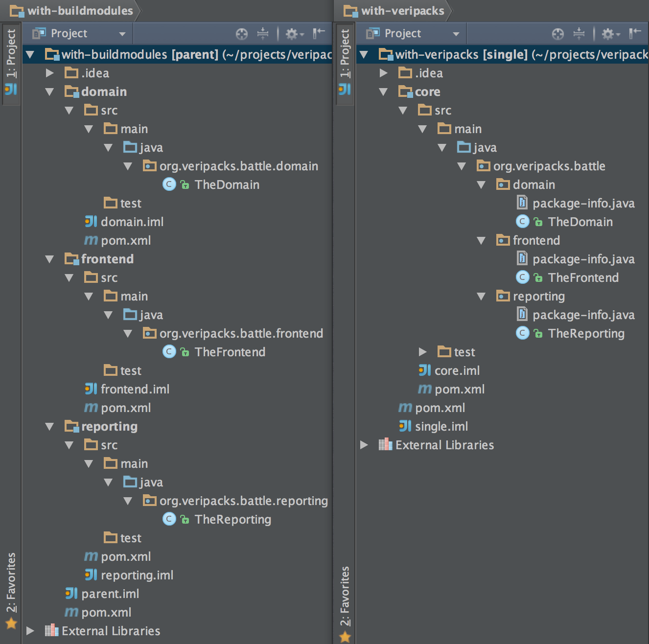The height and width of the screenshot is (644, 649).
Task: Click TheDomain class icon in with-veripacks tree
Action: click(522, 222)
